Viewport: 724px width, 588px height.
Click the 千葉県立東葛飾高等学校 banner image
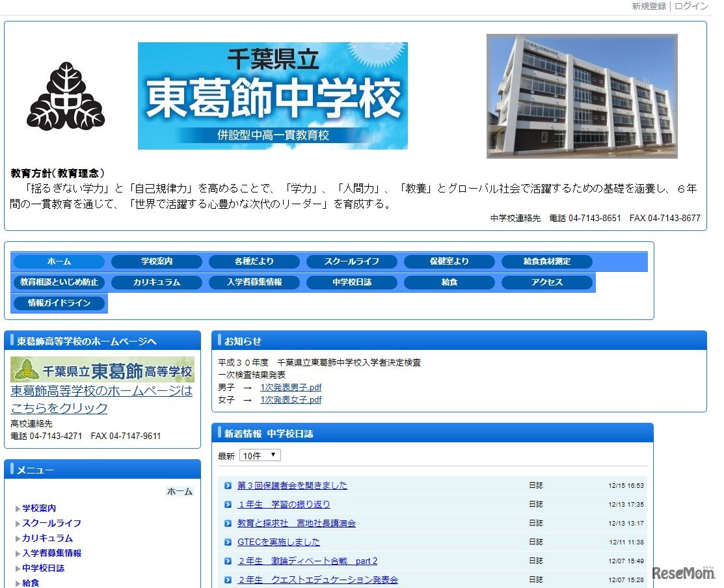[102, 369]
